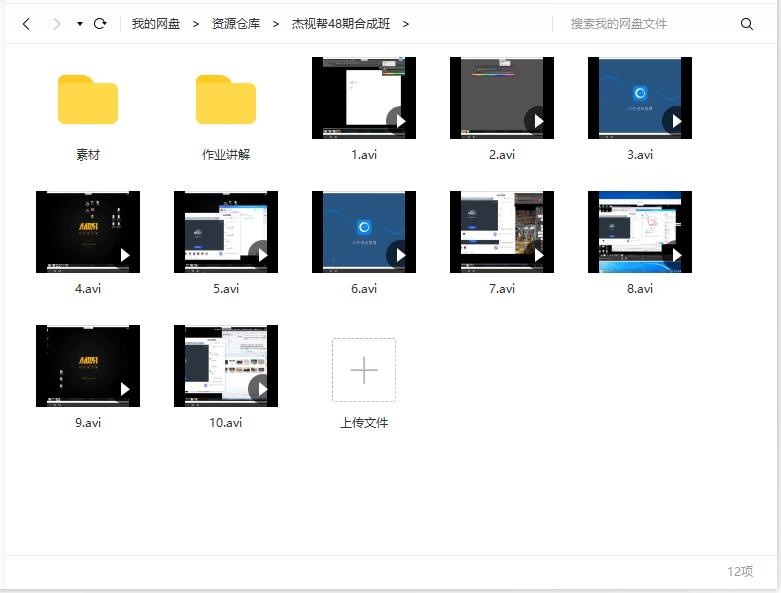Play the 1.avi video thumbnail
Viewport: 781px width, 593px height.
pyautogui.click(x=364, y=98)
